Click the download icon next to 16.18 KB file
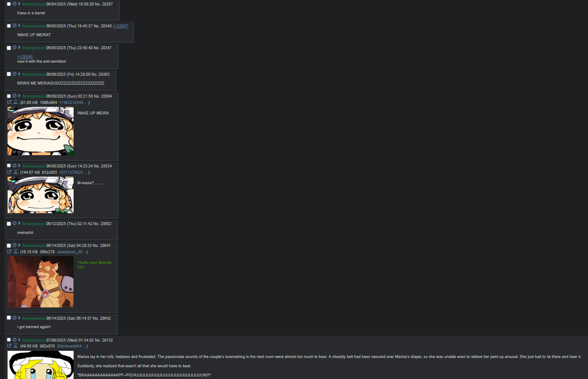The image size is (588, 379). click(16, 252)
